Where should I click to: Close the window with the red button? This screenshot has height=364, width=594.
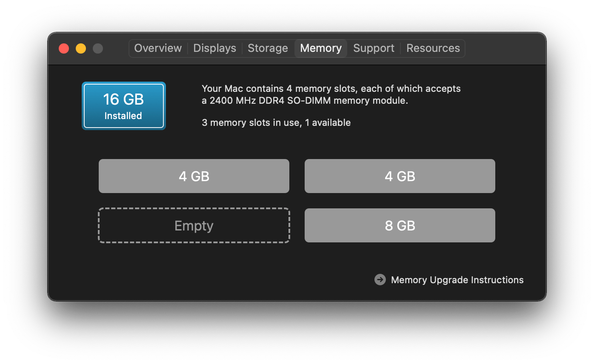(x=64, y=48)
